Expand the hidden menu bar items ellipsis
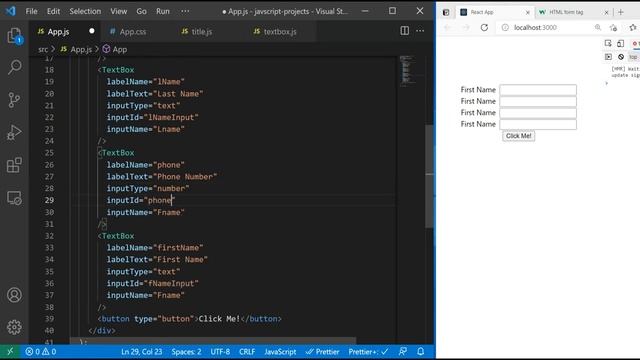The height and width of the screenshot is (360, 640). [x=185, y=11]
